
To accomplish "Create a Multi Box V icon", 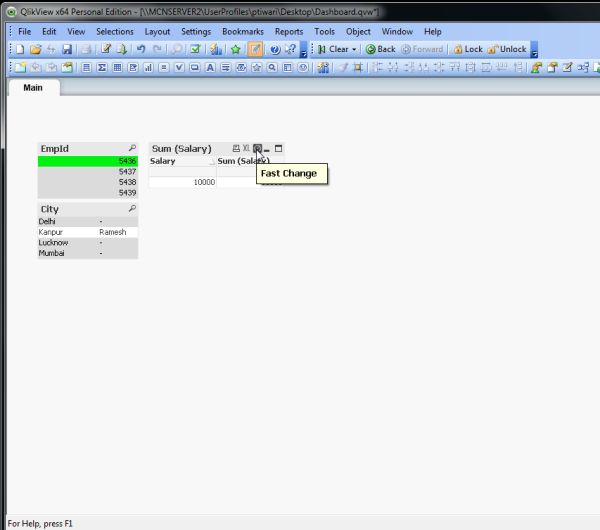I will 179,68.
